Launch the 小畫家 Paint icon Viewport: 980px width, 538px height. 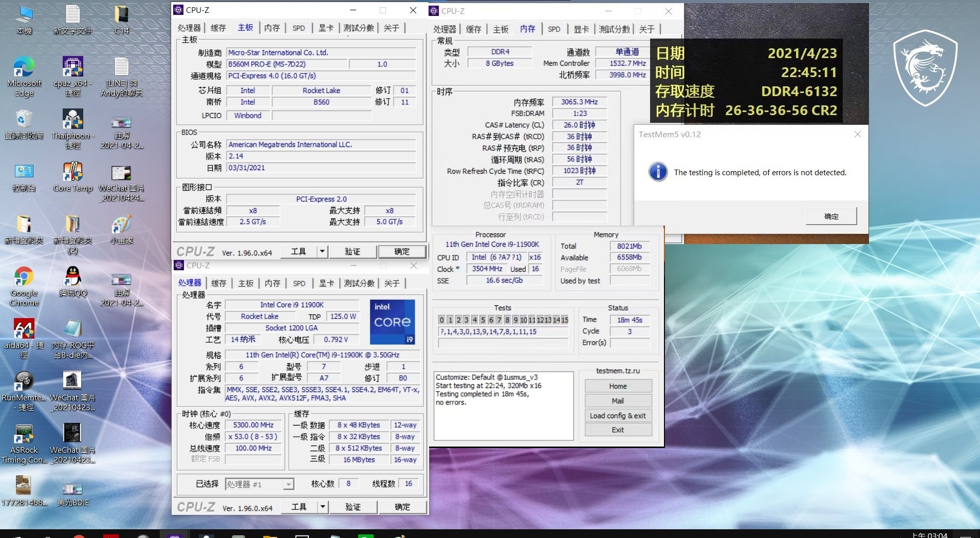tap(122, 230)
